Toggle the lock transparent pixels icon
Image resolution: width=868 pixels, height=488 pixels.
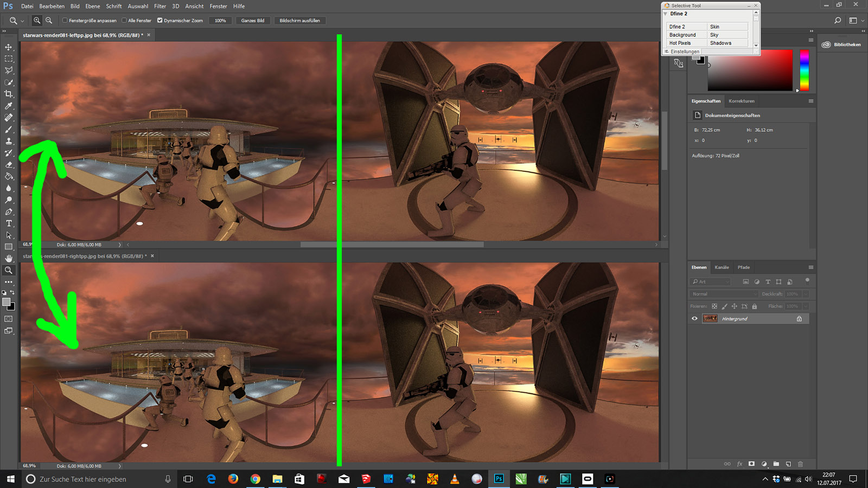click(714, 306)
